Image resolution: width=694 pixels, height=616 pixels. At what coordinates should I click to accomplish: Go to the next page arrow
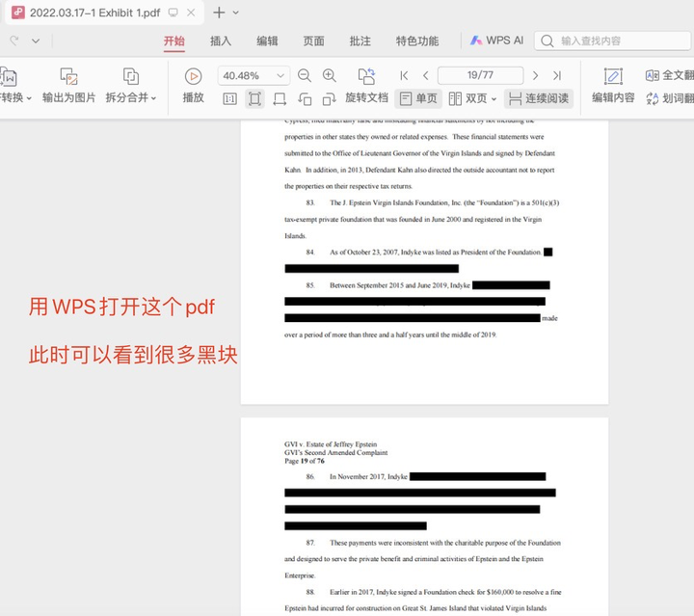(x=535, y=75)
